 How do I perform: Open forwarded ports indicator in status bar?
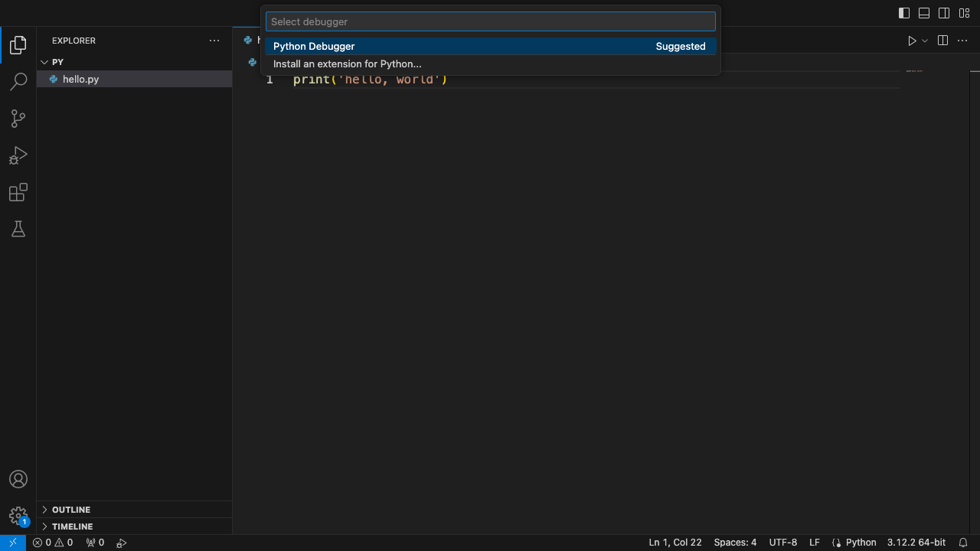tap(95, 543)
